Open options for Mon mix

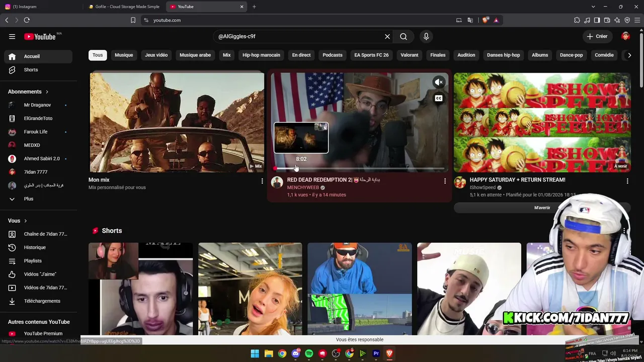click(262, 181)
